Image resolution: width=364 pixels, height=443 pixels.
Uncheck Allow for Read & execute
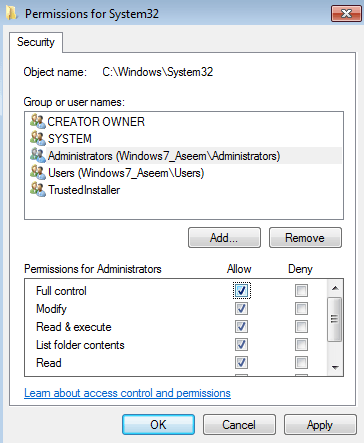pyautogui.click(x=241, y=326)
